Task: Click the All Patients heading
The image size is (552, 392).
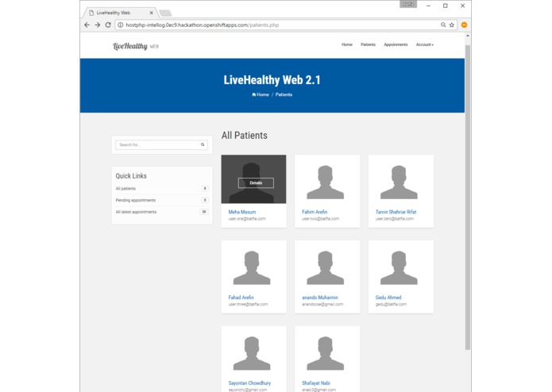Action: click(245, 136)
